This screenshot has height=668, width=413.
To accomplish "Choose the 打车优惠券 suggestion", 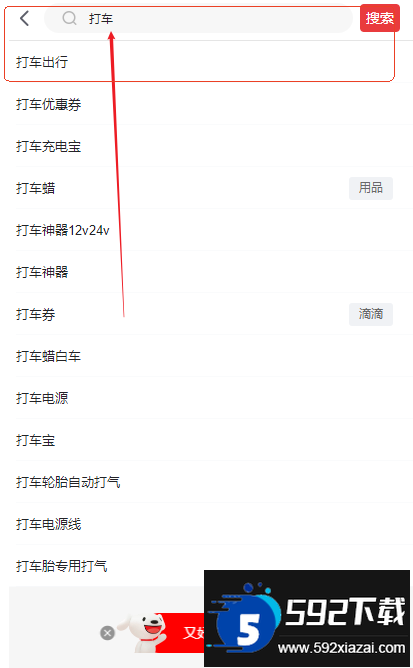I will click(207, 104).
